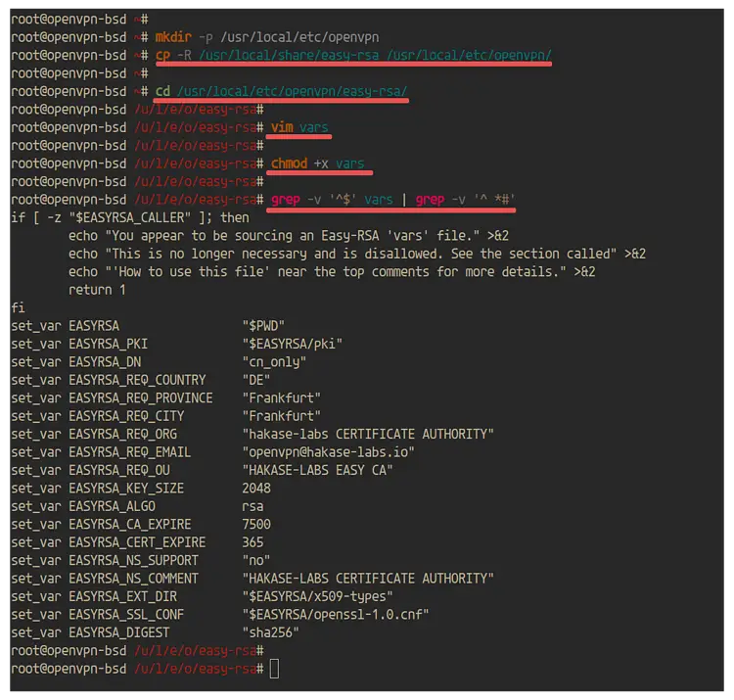Click the 'return 1' line in the if block
Image resolution: width=734 pixels, height=700 pixels.
tap(97, 290)
